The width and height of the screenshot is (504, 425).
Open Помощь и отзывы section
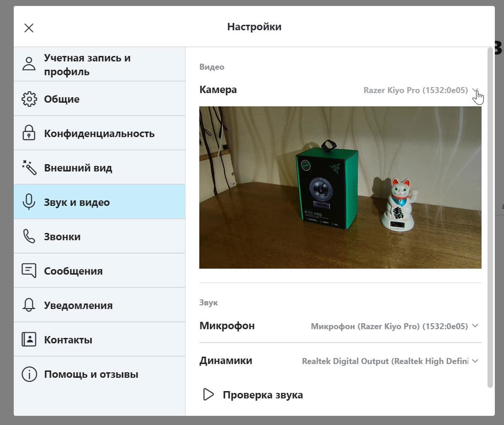(99, 374)
